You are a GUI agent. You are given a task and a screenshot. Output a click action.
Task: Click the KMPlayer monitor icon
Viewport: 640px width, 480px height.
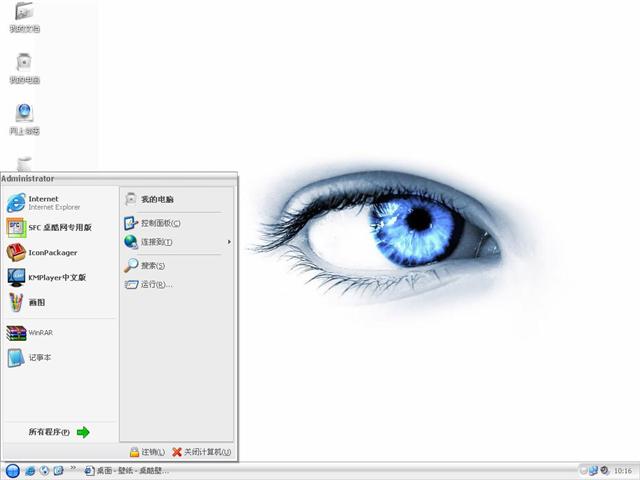click(x=16, y=278)
